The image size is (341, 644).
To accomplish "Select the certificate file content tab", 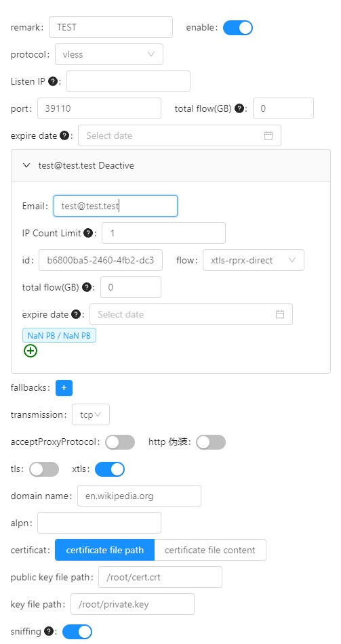I will coord(210,550).
